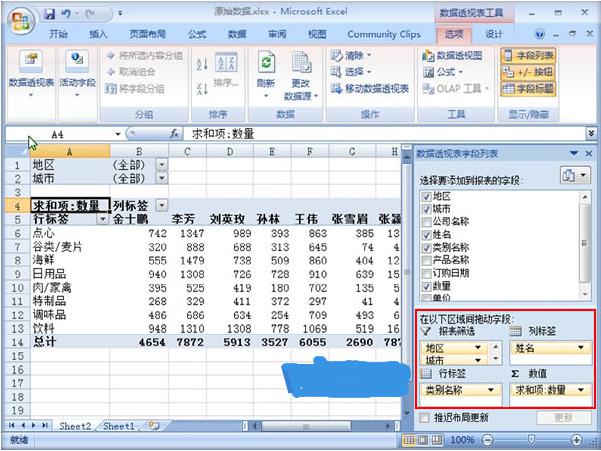Open the field list layout view button
The width and height of the screenshot is (601, 451).
(575, 175)
